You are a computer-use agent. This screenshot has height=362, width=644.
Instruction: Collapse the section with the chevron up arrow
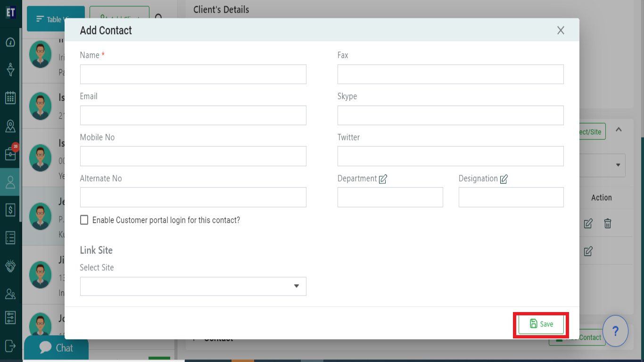pos(619,129)
